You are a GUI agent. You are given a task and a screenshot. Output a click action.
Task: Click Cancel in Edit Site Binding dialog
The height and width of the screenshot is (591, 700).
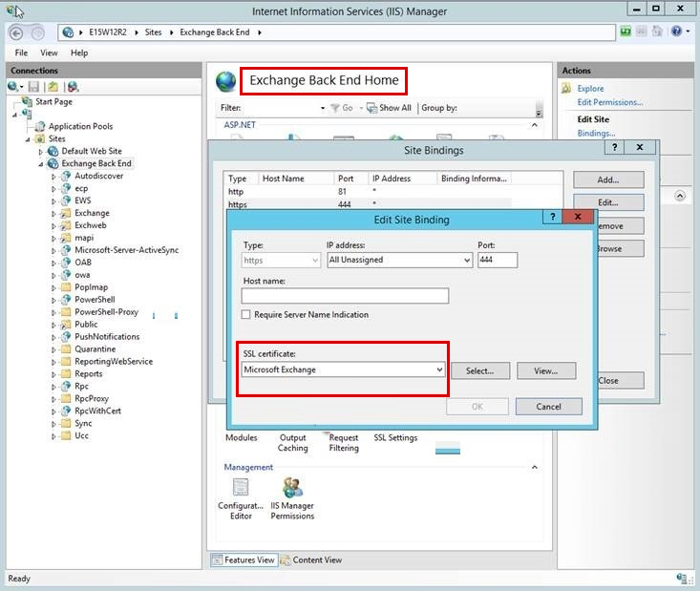click(549, 407)
